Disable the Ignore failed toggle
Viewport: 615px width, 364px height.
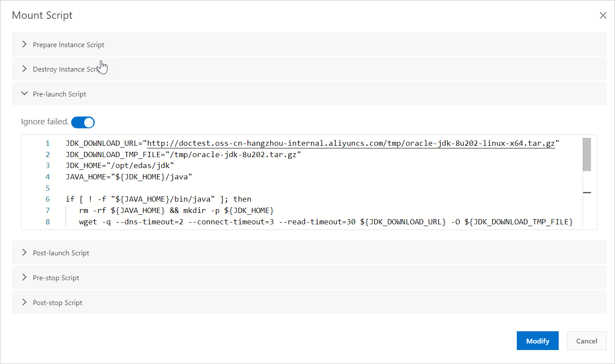[x=83, y=122]
